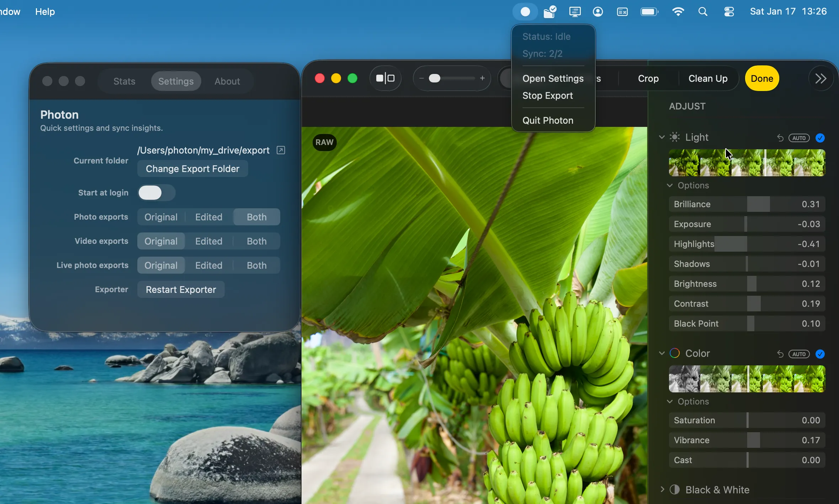Open the export folder reveal icon
The image size is (839, 504).
pyautogui.click(x=281, y=150)
